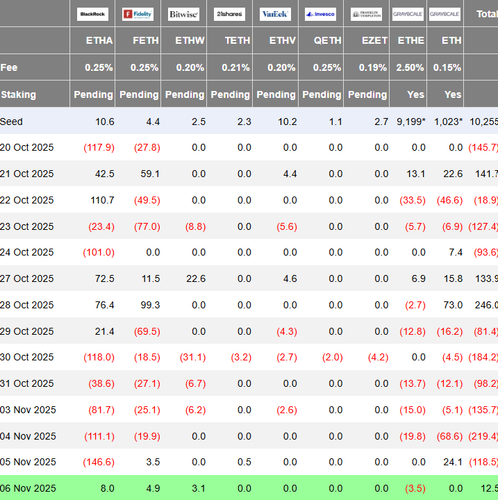498x500 pixels.
Task: Select the 30 Oct 2025 date
Action: click(27, 357)
